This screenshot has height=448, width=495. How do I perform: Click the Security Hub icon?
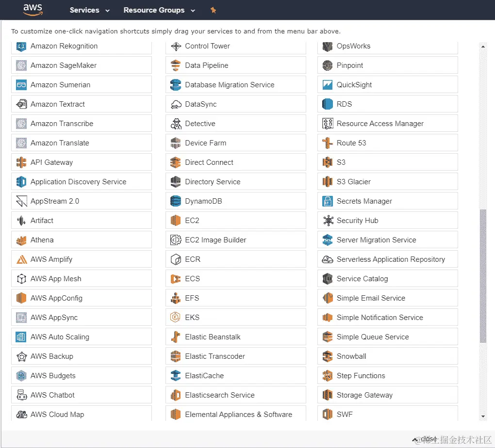tap(328, 221)
